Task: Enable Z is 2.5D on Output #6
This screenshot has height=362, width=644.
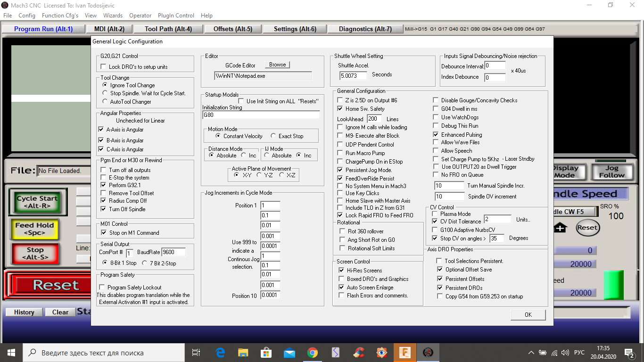Action: coord(340,100)
